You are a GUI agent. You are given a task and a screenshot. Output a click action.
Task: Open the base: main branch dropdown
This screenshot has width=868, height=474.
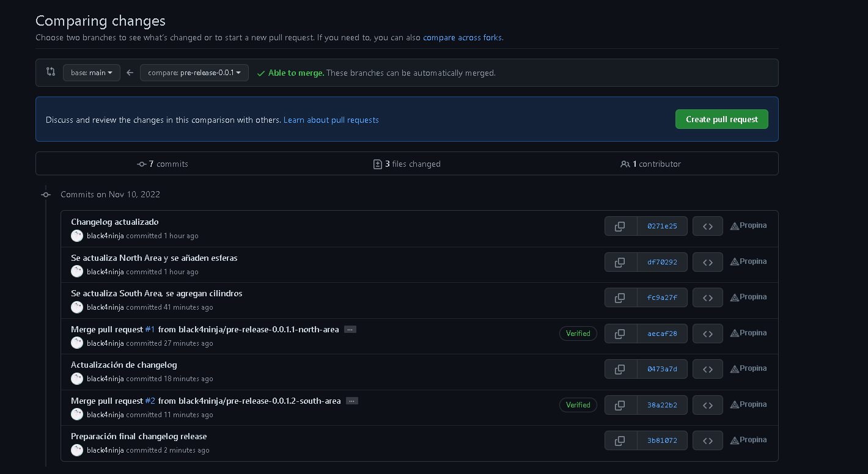92,73
